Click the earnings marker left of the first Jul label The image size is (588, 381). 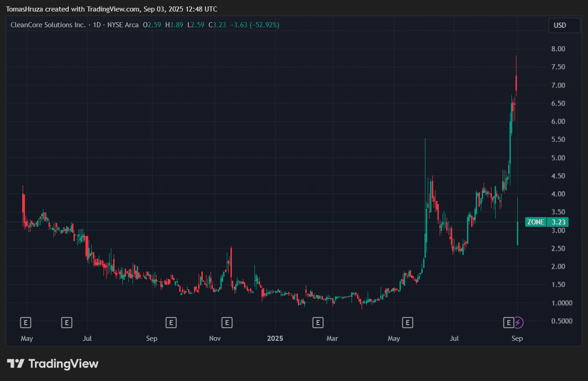67,322
